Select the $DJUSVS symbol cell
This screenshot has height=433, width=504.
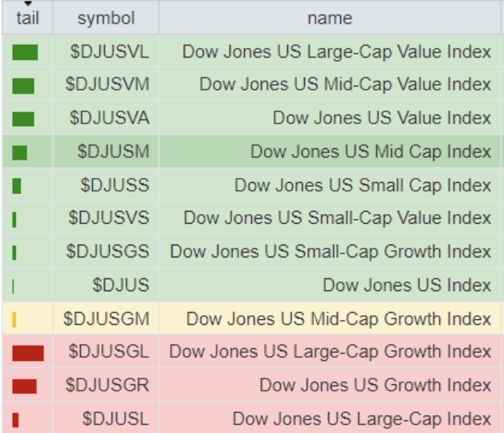[109, 218]
